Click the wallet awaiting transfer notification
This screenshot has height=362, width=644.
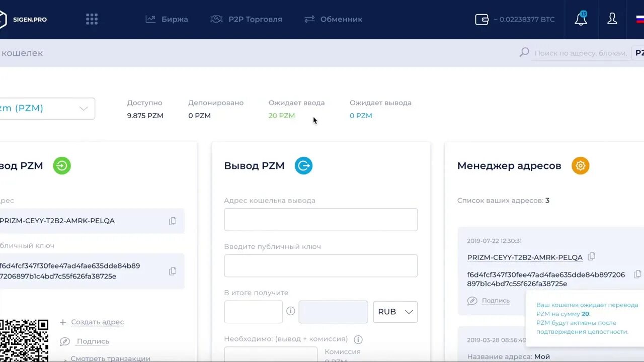(x=585, y=318)
